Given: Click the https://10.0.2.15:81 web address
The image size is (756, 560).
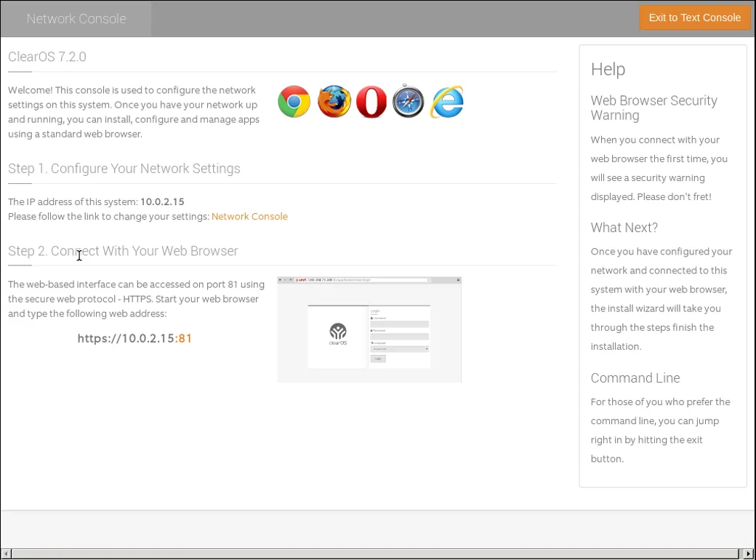Looking at the screenshot, I should (134, 338).
